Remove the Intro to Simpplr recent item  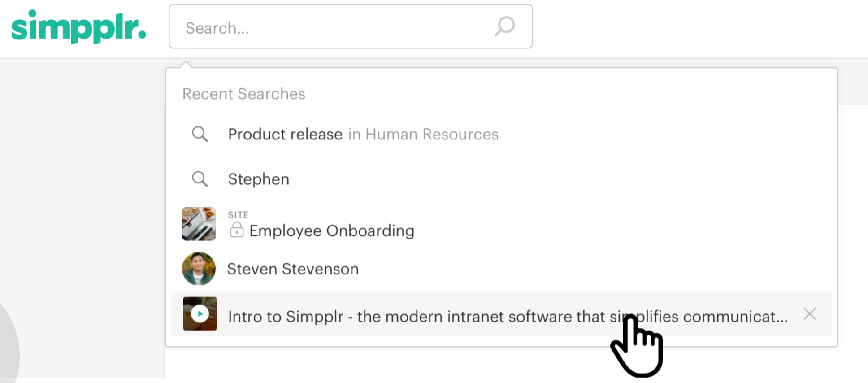coord(810,314)
